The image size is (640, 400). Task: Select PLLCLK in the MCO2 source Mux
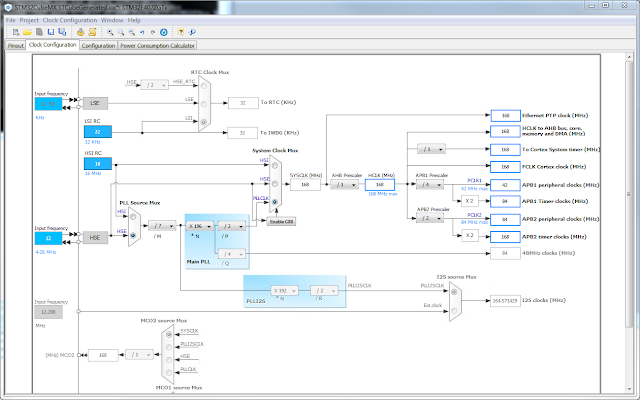[x=169, y=372]
